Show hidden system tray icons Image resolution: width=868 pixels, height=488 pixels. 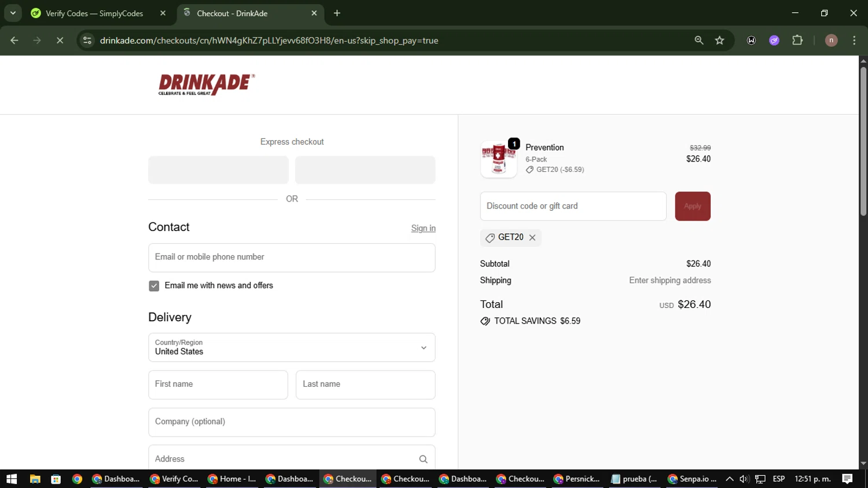(x=730, y=479)
